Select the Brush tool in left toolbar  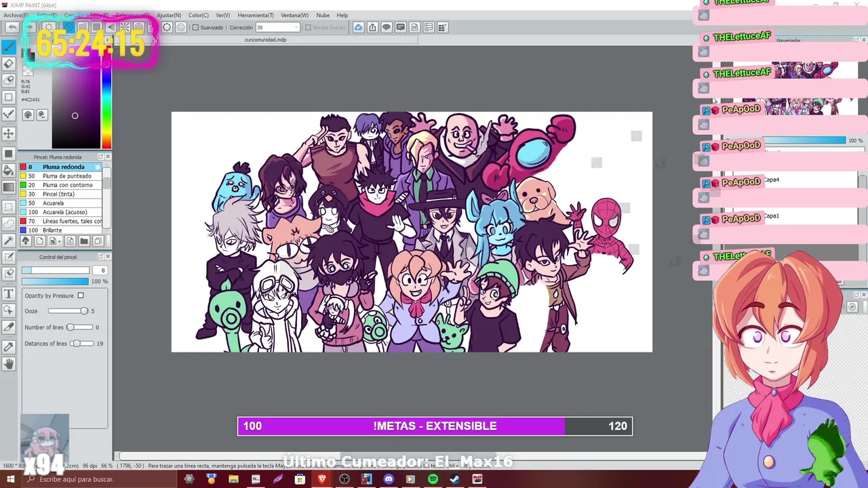pos(8,47)
